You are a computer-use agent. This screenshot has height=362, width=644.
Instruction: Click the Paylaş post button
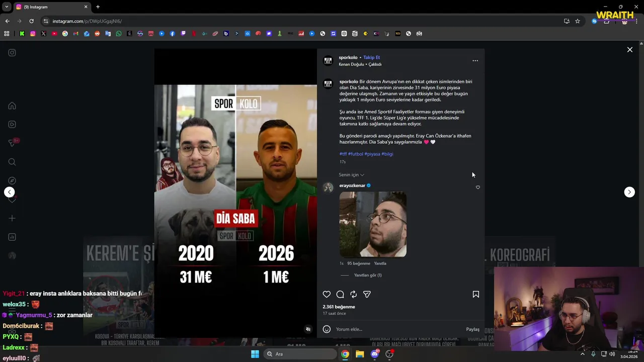(472, 329)
